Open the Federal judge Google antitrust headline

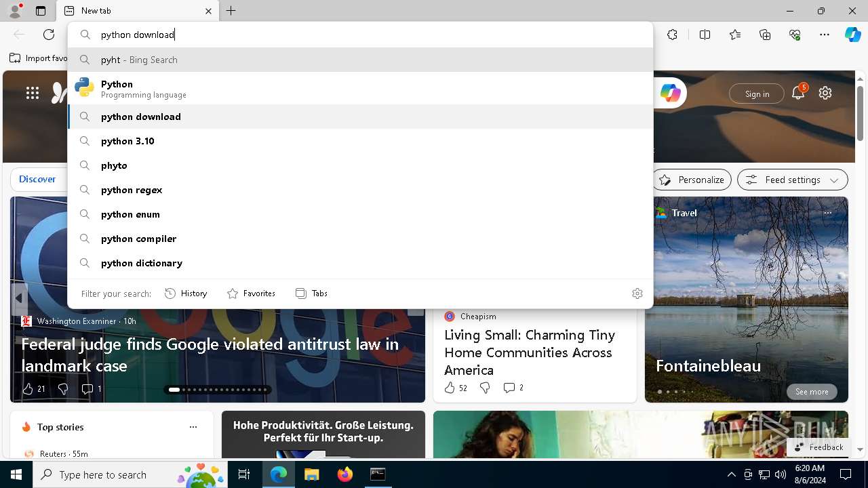[x=210, y=354]
